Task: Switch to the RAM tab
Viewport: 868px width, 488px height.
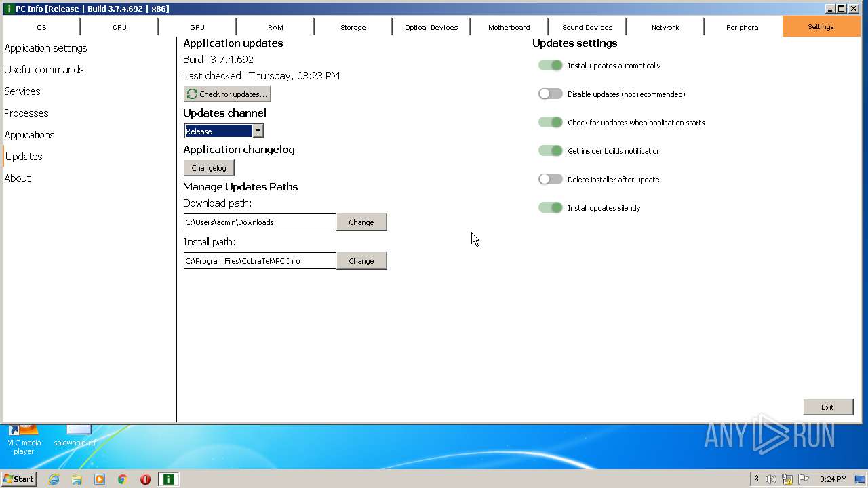Action: coord(275,27)
